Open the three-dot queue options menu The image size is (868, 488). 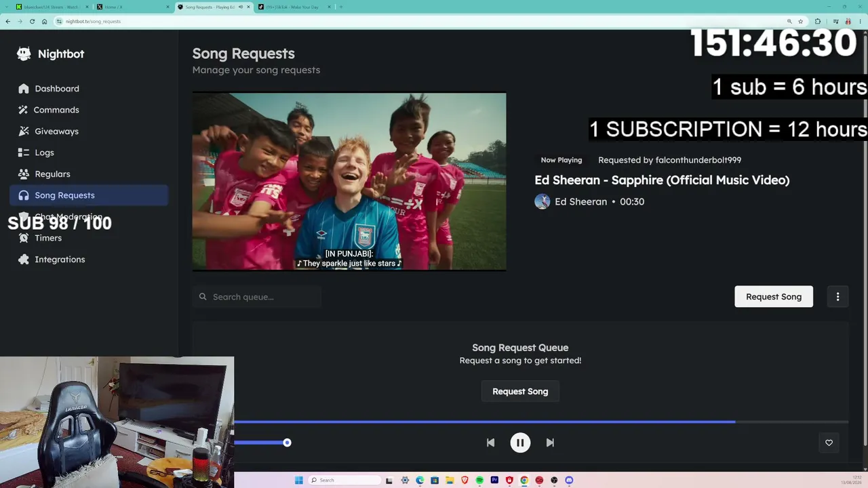(837, 297)
